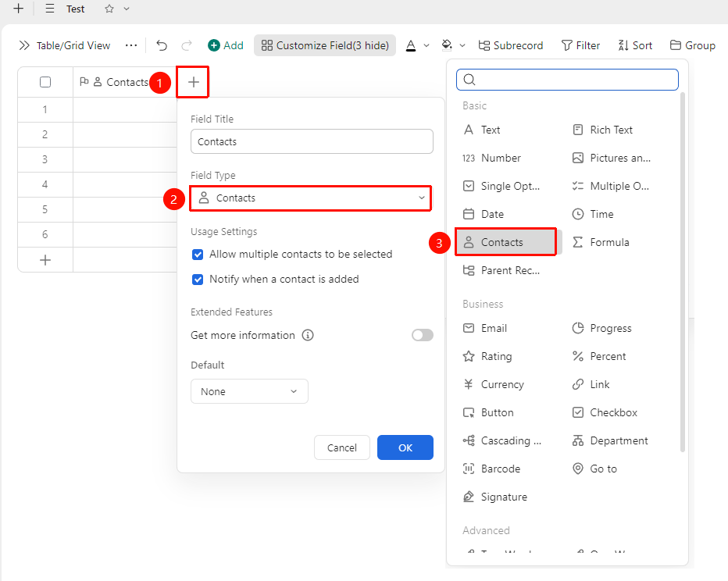Click the OK button
This screenshot has width=728, height=581.
tap(405, 447)
